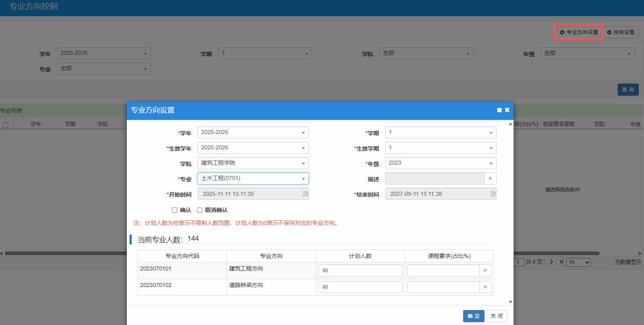644x325 pixels.
Task: Check the 确认 checkbox
Action: [x=175, y=210]
